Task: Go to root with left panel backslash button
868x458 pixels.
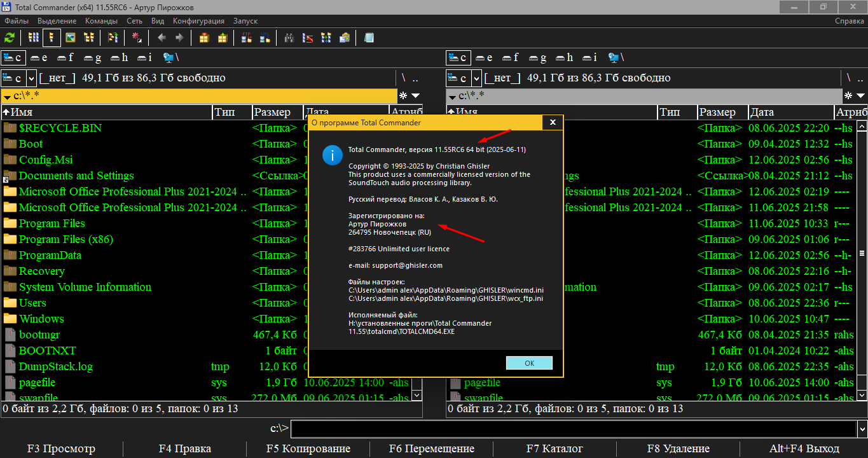Action: pyautogui.click(x=403, y=78)
